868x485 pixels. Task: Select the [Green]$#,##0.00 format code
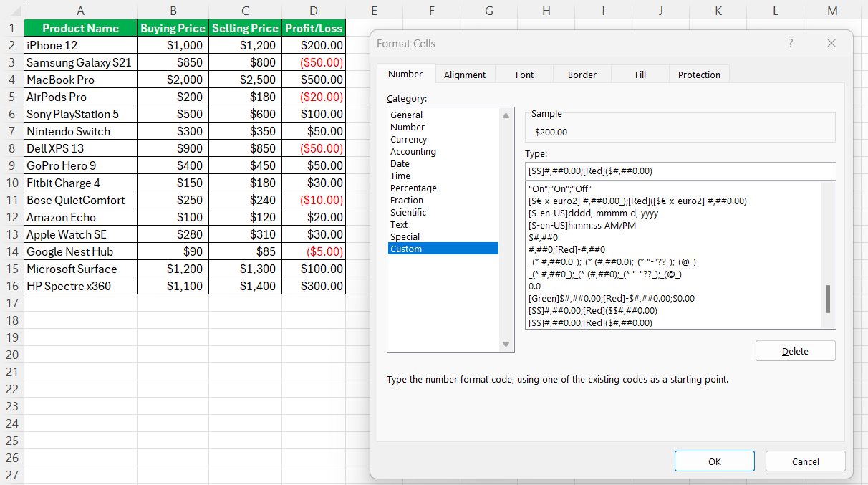[x=673, y=298]
